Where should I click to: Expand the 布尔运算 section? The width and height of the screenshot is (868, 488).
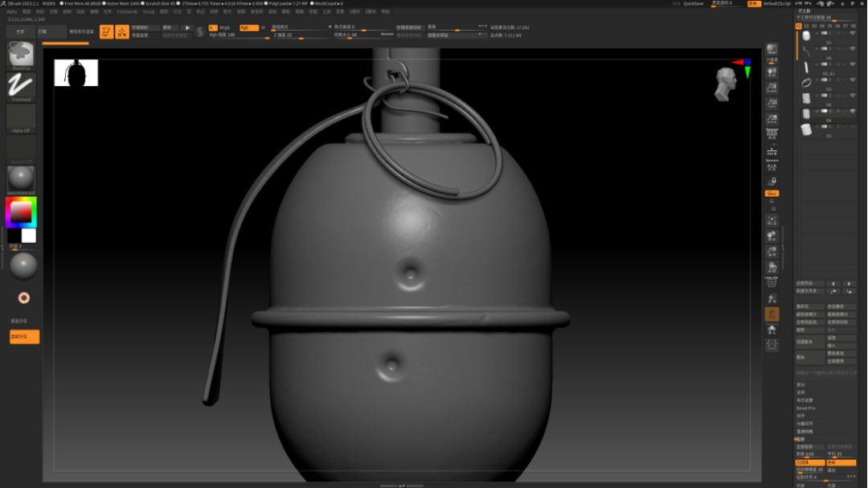coord(805,400)
